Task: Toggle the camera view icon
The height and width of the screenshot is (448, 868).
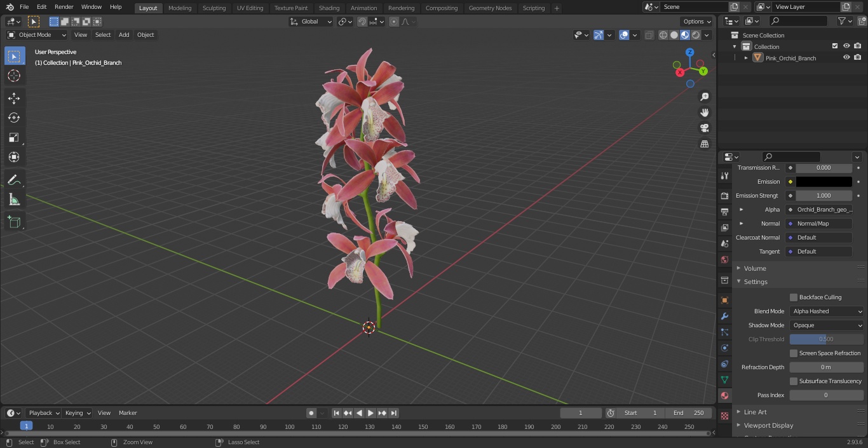Action: click(704, 128)
